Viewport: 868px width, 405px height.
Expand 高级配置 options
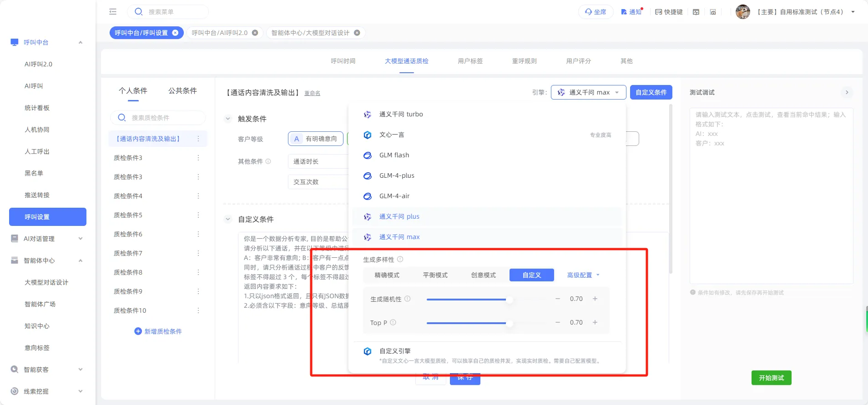click(x=583, y=275)
